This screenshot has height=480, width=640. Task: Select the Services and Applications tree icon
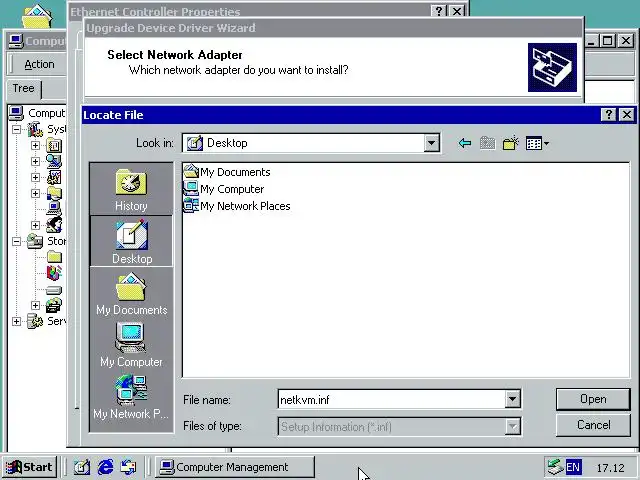click(x=36, y=321)
